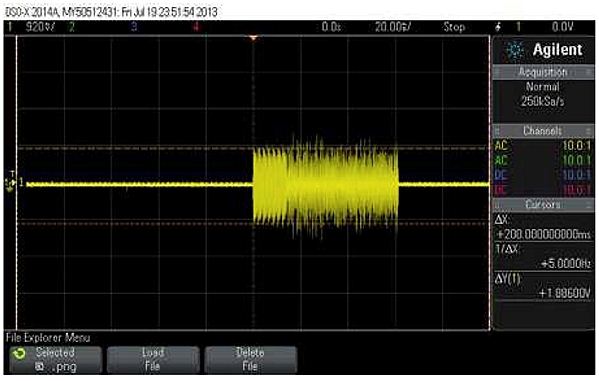Open the Selected .png softkey
Viewport: 599px width, 381px height.
click(x=55, y=360)
